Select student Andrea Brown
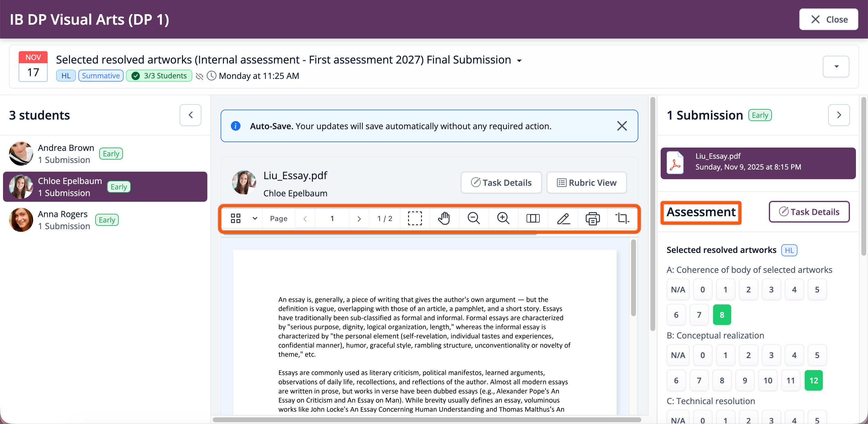This screenshot has height=424, width=868. (105, 154)
